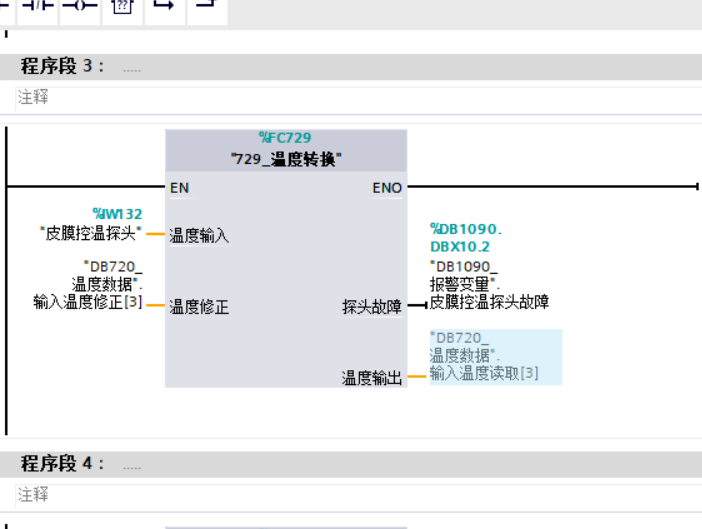This screenshot has height=529, width=702.
Task: Insert a normally open contact from toolbar
Action: pos(5,6)
